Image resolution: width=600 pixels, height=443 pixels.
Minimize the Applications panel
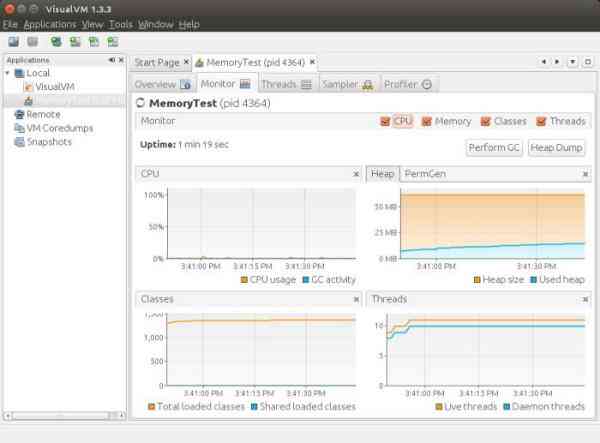pos(112,60)
